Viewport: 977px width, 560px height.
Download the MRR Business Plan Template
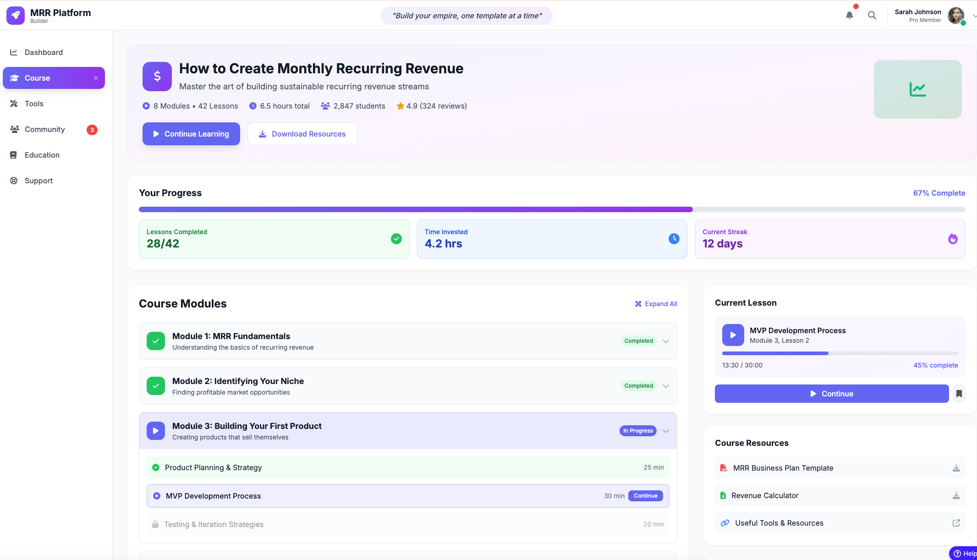956,468
